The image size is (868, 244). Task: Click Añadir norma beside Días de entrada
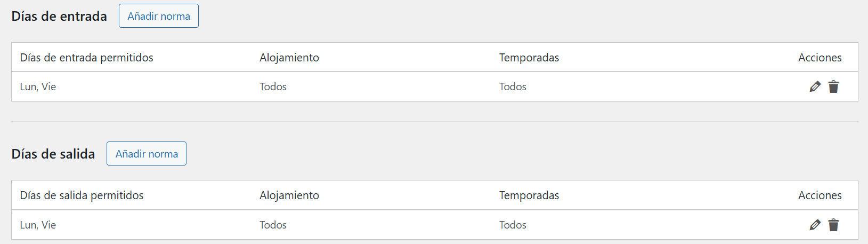158,16
